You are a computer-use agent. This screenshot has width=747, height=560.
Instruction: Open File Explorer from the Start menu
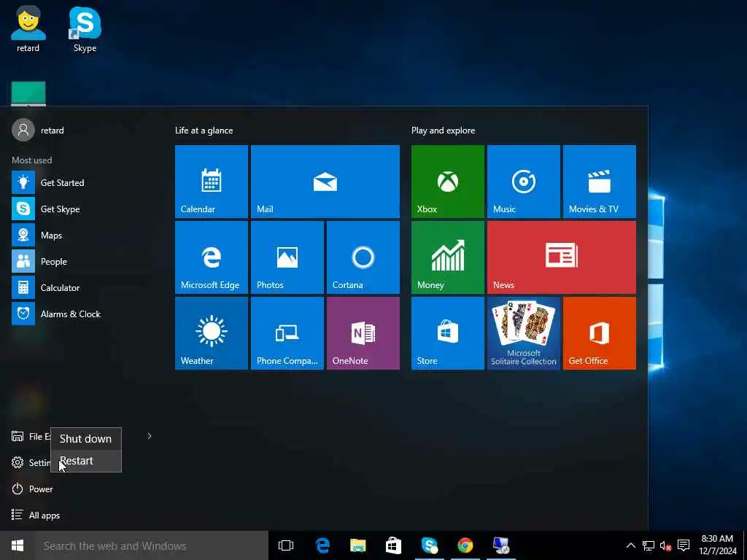31,436
